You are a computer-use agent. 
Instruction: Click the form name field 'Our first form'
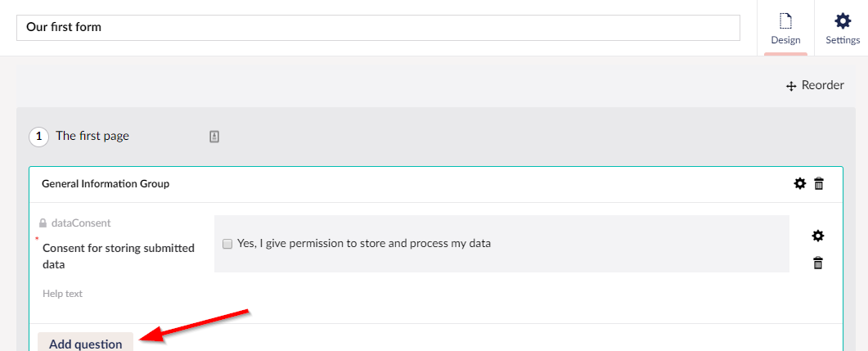coord(378,27)
